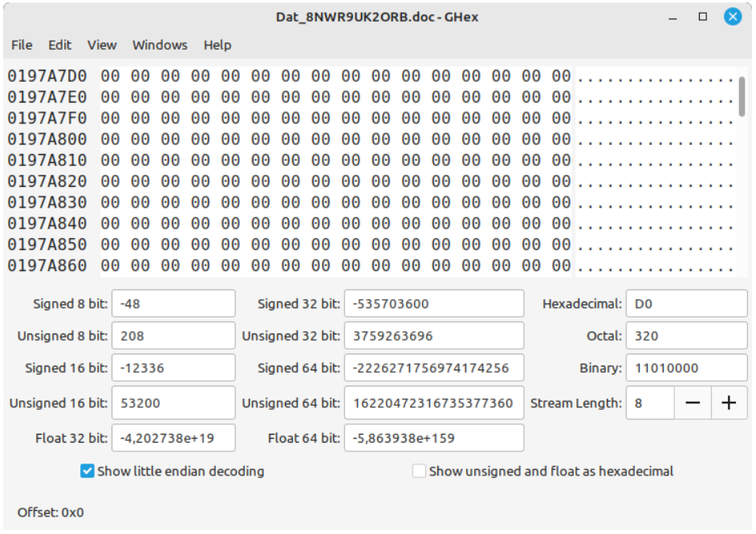Click first hex byte at offset 0197A7D0
The image size is (756, 534).
(110, 77)
